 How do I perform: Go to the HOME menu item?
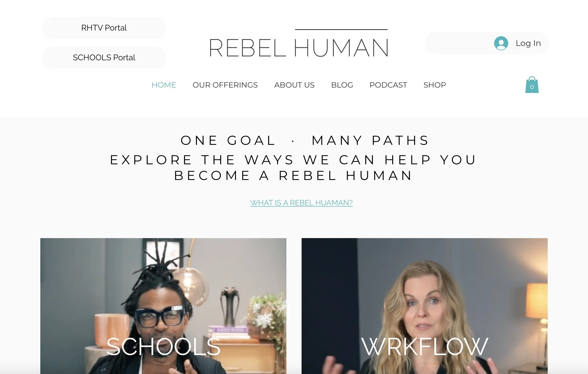164,85
